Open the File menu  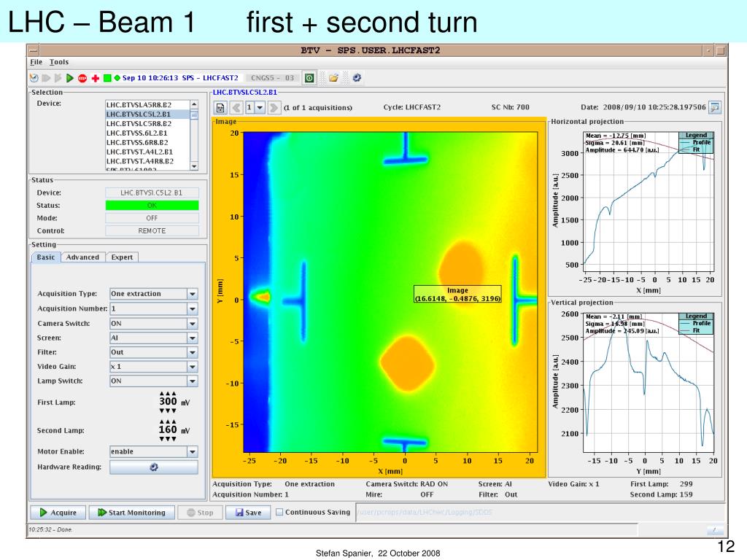[36, 62]
